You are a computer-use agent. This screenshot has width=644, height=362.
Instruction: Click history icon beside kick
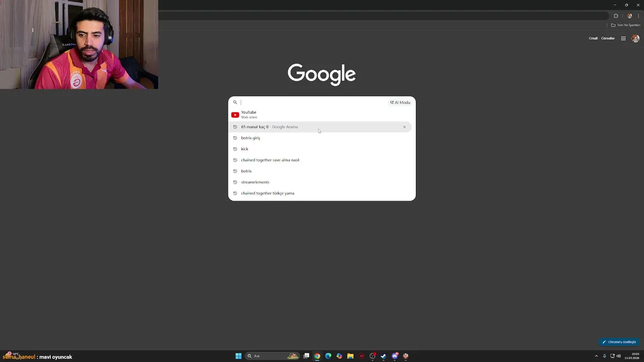pyautogui.click(x=235, y=149)
